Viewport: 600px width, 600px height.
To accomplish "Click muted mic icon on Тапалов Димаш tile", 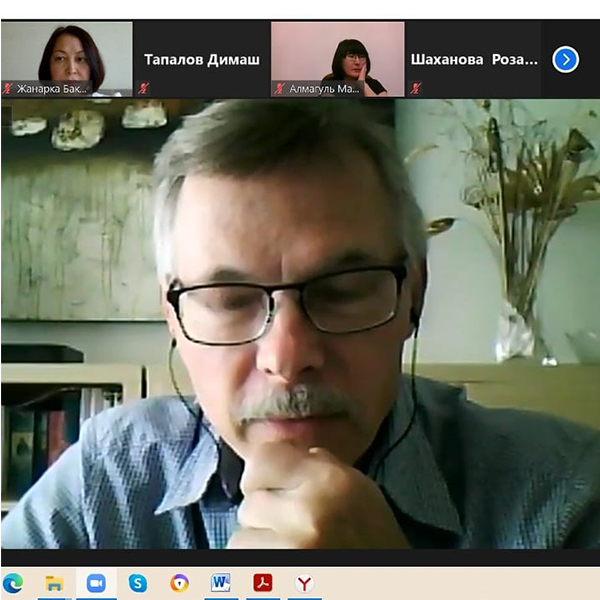I will (x=143, y=88).
